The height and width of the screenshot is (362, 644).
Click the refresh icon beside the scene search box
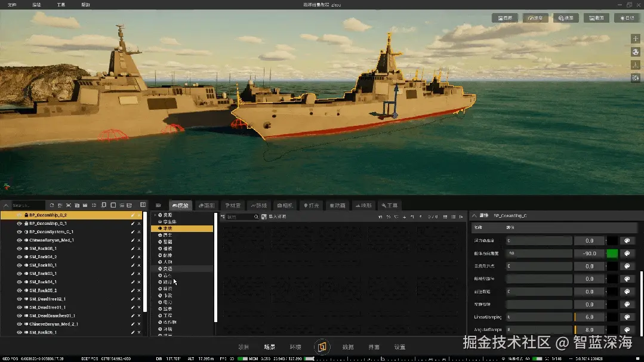[x=52, y=205]
